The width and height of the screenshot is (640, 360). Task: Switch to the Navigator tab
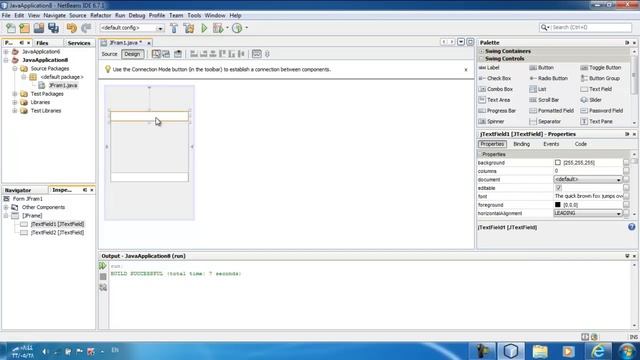click(x=18, y=190)
